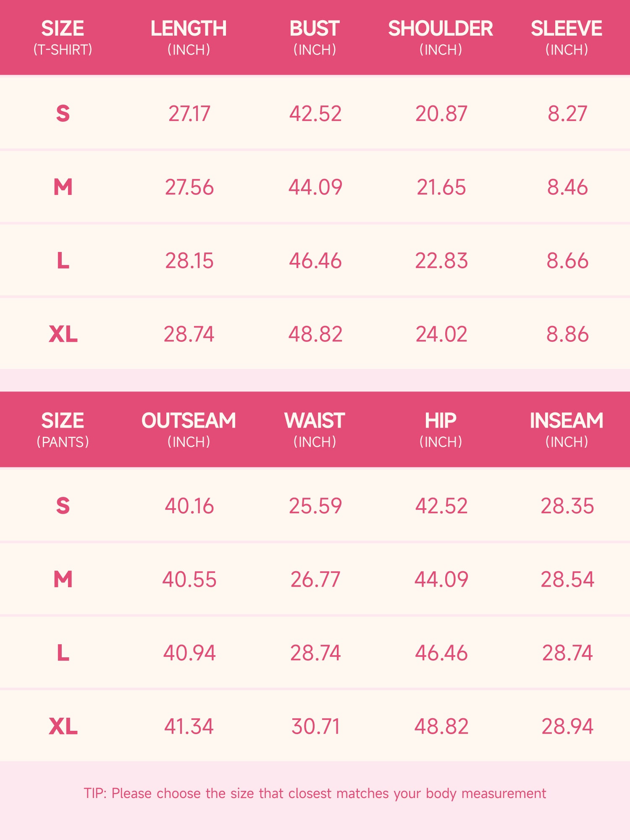The height and width of the screenshot is (840, 630).
Task: Click the BUST (INCH) header
Action: pos(315,37)
